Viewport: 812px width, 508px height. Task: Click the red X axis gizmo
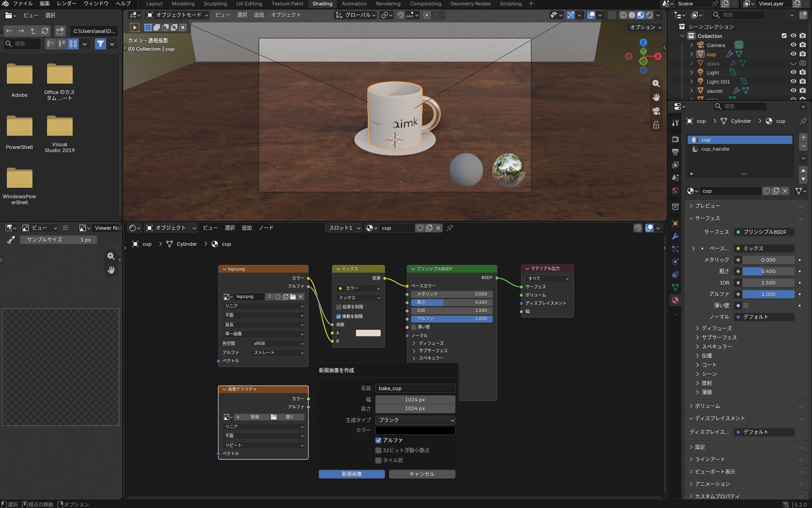point(658,56)
